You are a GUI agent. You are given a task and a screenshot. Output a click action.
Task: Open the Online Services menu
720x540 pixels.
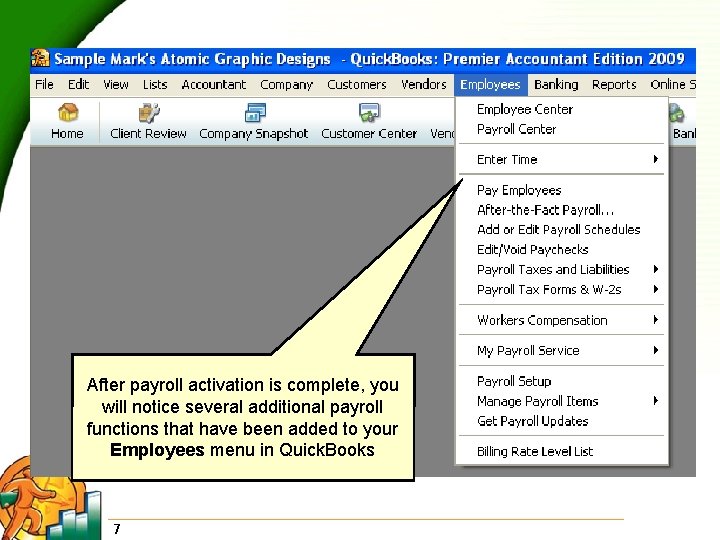point(673,84)
